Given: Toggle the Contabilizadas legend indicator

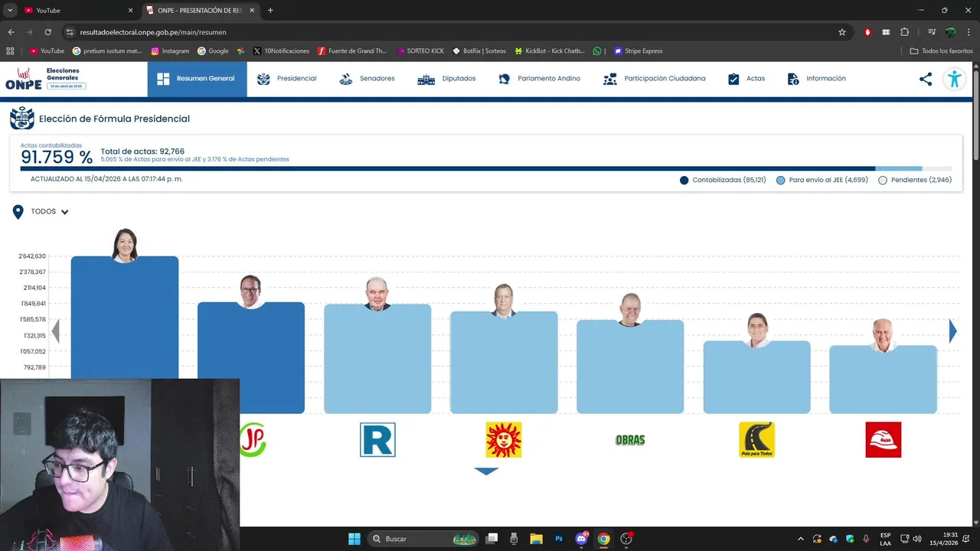Looking at the screenshot, I should (x=684, y=181).
